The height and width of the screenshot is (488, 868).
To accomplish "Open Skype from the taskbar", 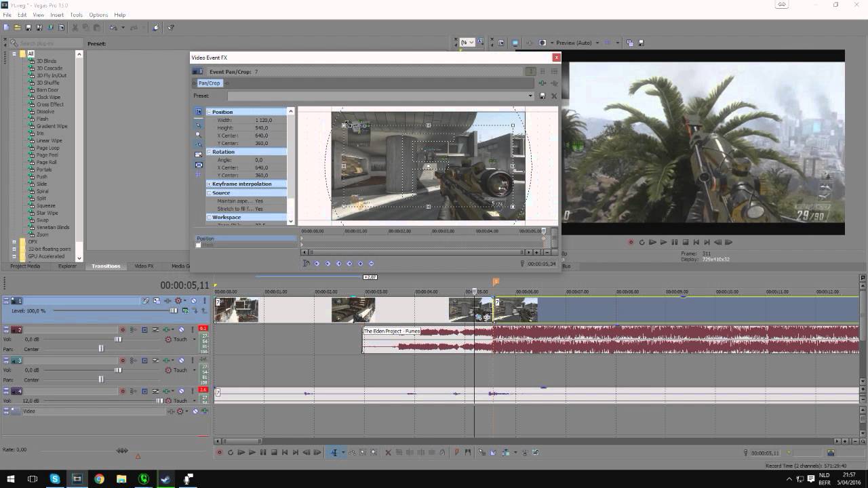I will [x=55, y=479].
